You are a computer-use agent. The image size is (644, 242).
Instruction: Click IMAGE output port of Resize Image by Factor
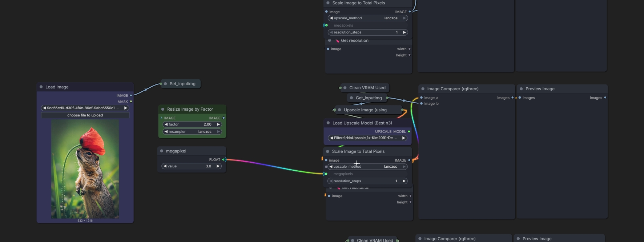[224, 118]
